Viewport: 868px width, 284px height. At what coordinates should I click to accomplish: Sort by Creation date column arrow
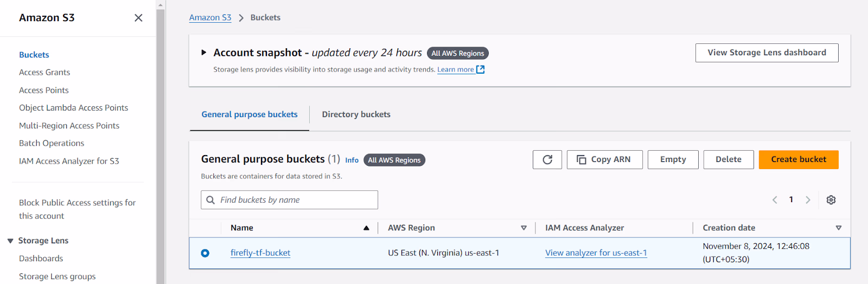pyautogui.click(x=838, y=228)
